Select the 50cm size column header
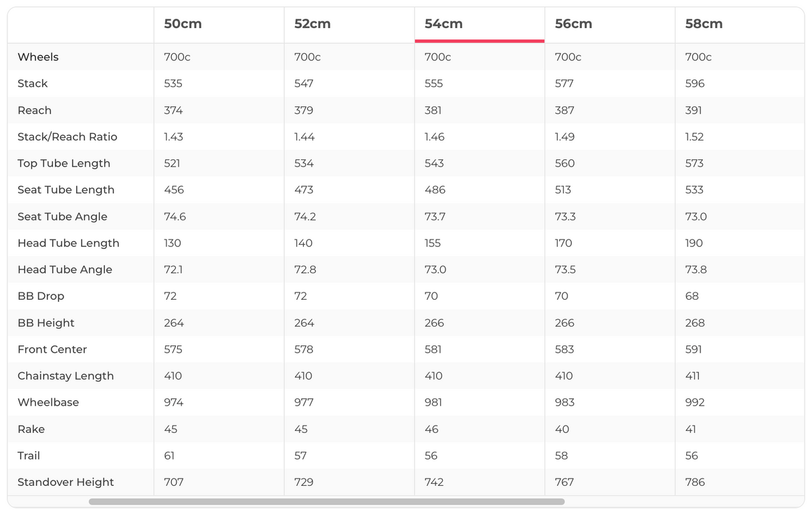 click(183, 24)
